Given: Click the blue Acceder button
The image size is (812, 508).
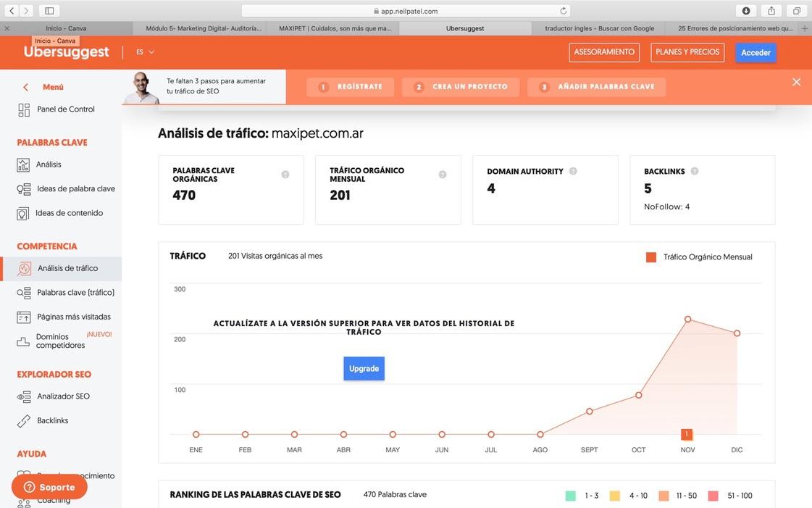Looking at the screenshot, I should pos(756,52).
